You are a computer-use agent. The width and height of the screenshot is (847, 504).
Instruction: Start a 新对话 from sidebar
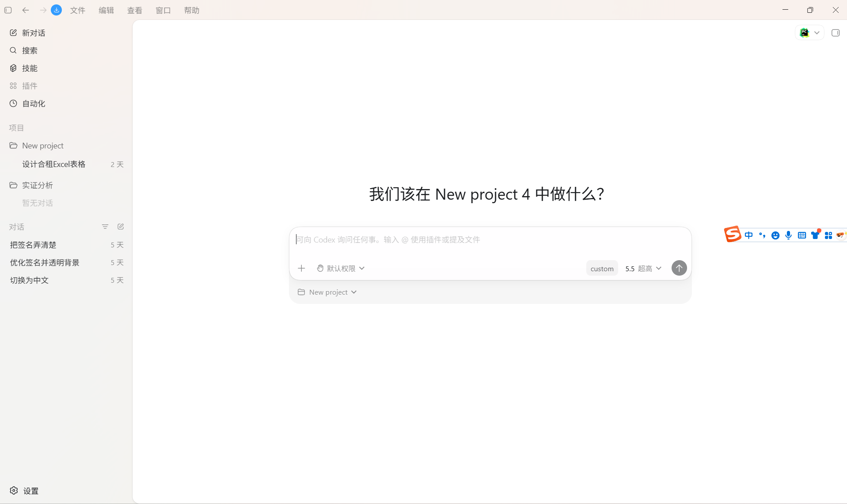66,33
